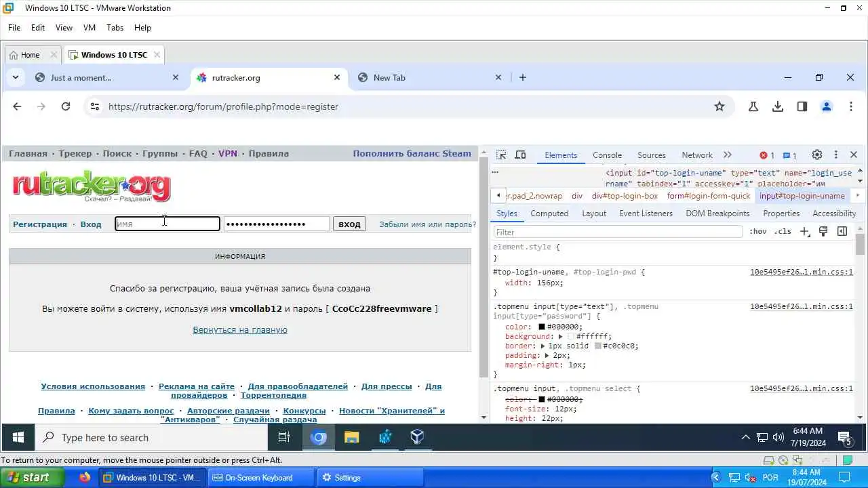Toggle the .cls element classes button
Image resolution: width=868 pixels, height=488 pixels.
click(783, 231)
